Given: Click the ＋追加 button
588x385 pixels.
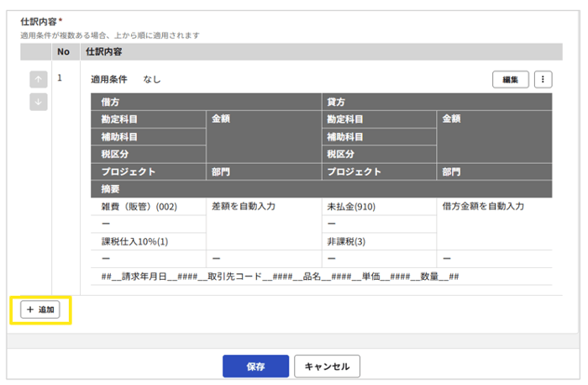Looking at the screenshot, I should [40, 309].
